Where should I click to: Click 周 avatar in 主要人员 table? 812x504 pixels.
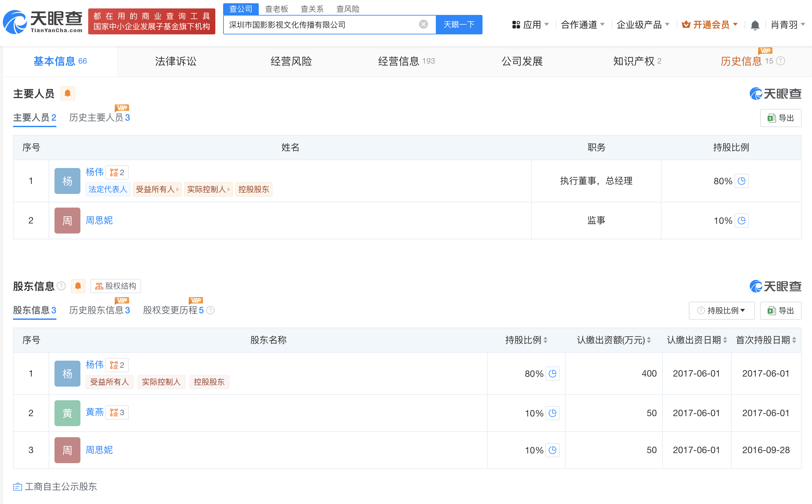click(x=67, y=221)
